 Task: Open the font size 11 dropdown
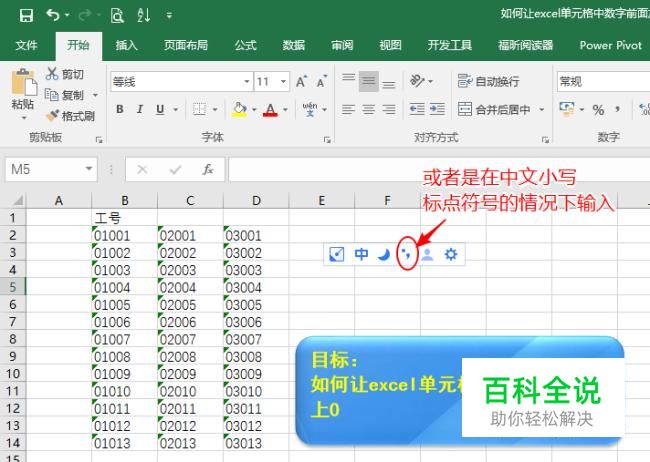click(284, 81)
